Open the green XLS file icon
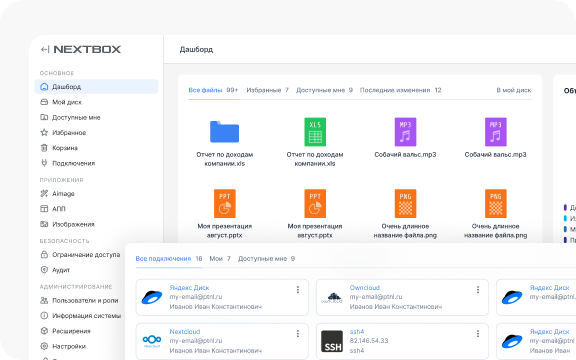The image size is (576, 360). tap(315, 132)
